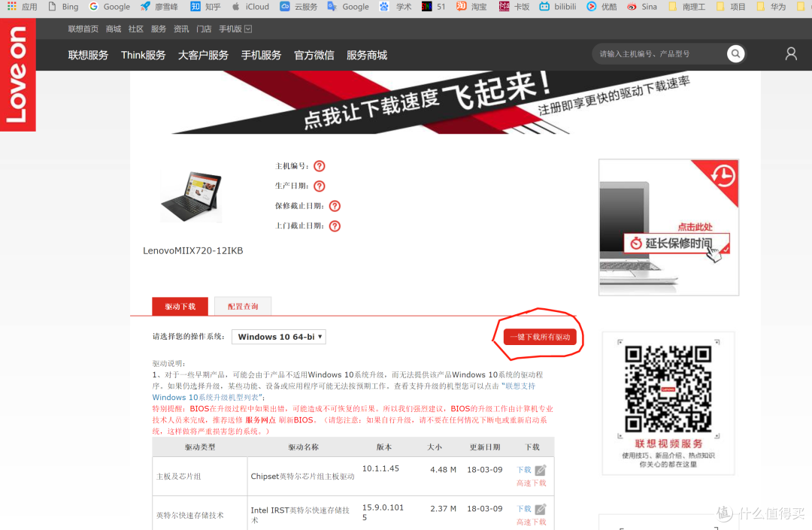Open the Windows 10系统升级机型列表 link
812x530 pixels.
(206, 398)
